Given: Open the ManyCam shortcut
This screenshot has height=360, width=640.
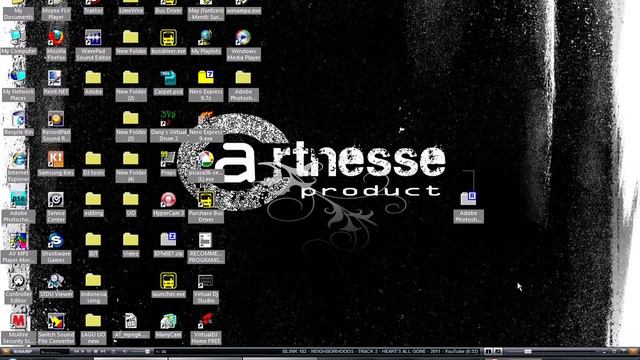Looking at the screenshot, I should (x=168, y=321).
